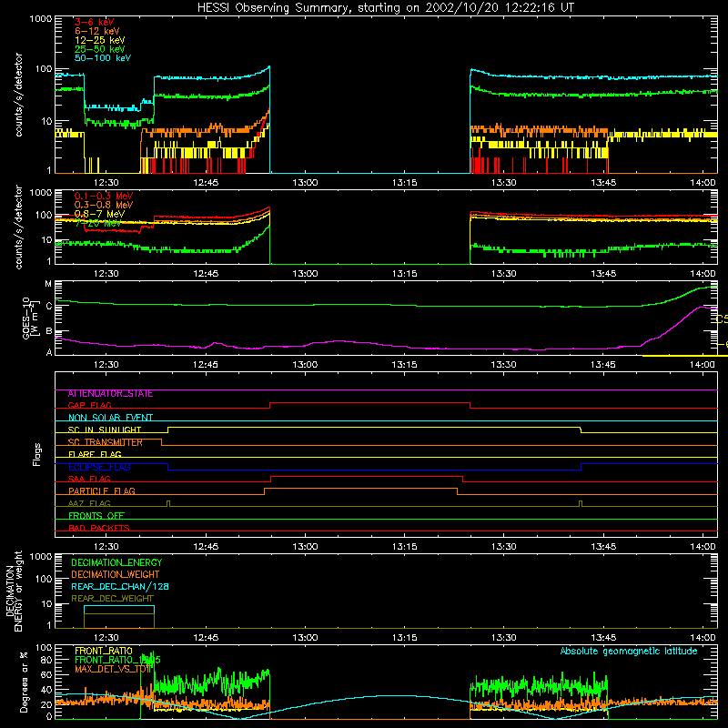This screenshot has height=728, width=728.
Task: Click the yellow 'FRONT_RATIO' legend label
Action: pyautogui.click(x=104, y=651)
